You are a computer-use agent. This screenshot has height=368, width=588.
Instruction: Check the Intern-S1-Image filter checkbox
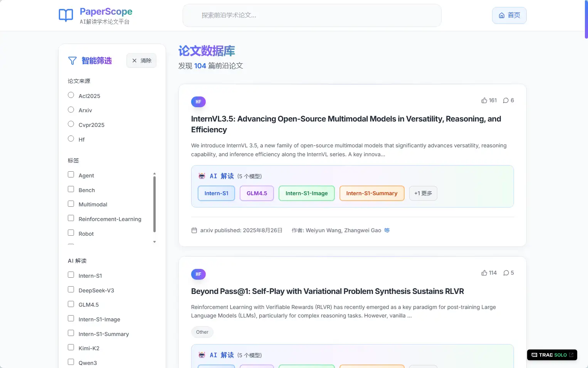(x=71, y=318)
